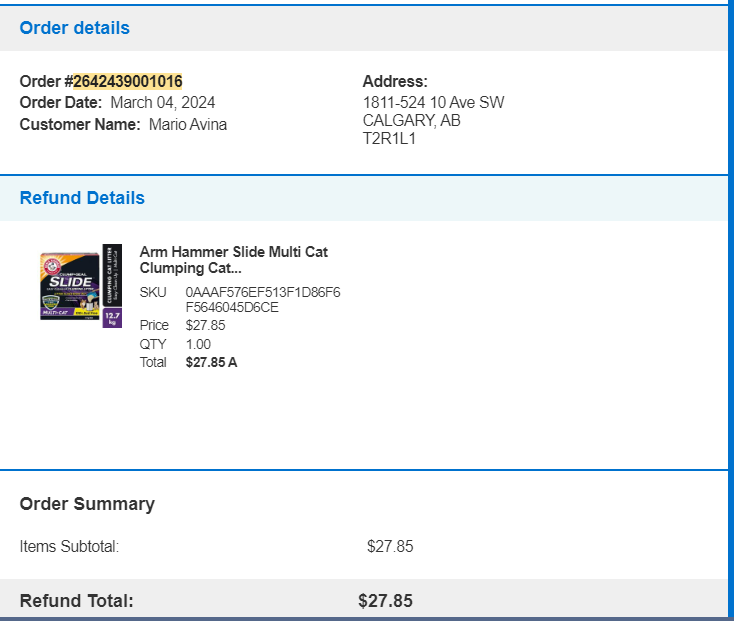Click the Order details heading
The image size is (734, 621).
click(74, 28)
